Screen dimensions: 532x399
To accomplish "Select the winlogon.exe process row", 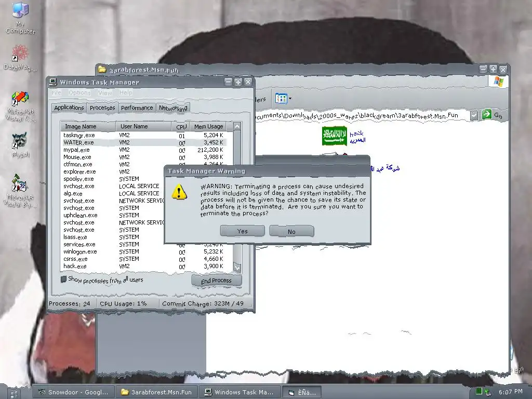I will tap(143, 251).
